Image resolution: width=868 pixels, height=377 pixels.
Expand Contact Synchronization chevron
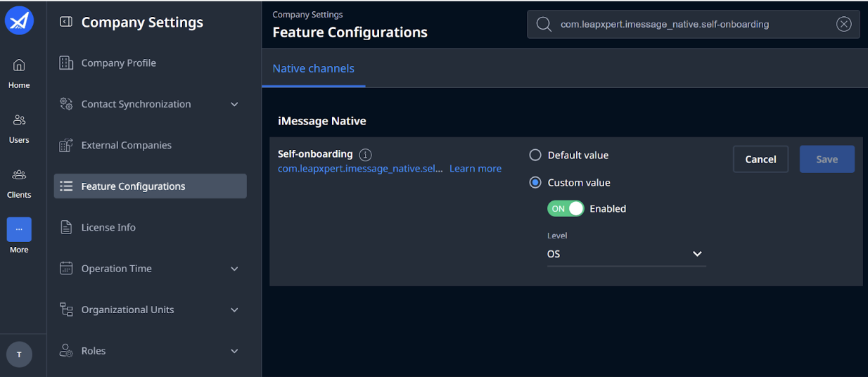click(x=235, y=104)
